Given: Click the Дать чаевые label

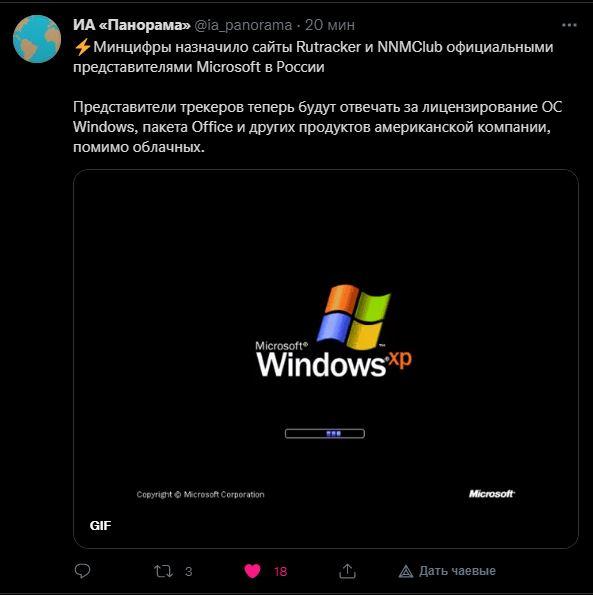Looking at the screenshot, I should point(457,571).
